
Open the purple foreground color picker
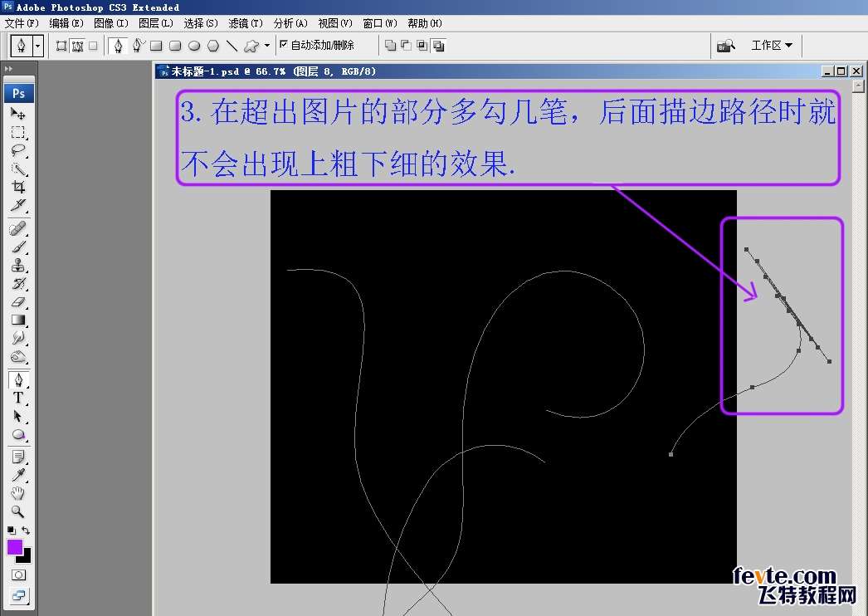click(14, 546)
